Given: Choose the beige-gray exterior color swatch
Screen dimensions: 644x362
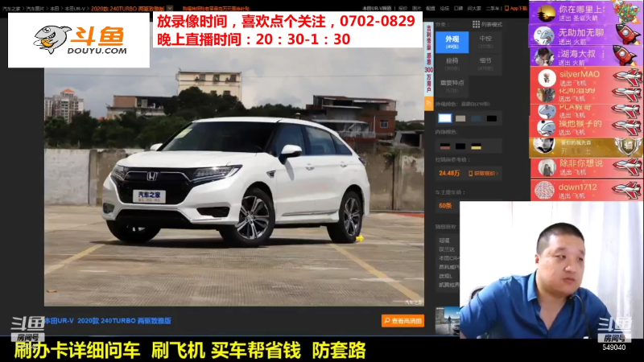Looking at the screenshot, I should (x=460, y=118).
